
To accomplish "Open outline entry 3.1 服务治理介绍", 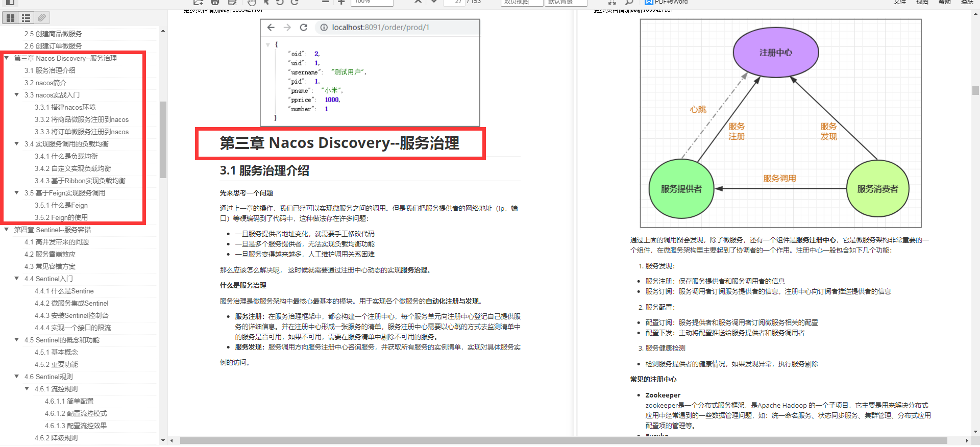I will click(x=50, y=70).
